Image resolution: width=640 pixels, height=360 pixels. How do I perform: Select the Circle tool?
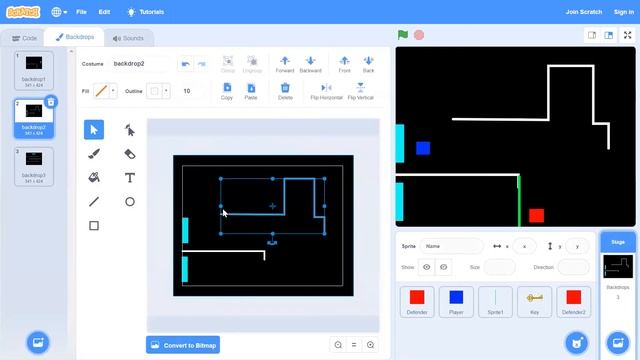click(130, 201)
